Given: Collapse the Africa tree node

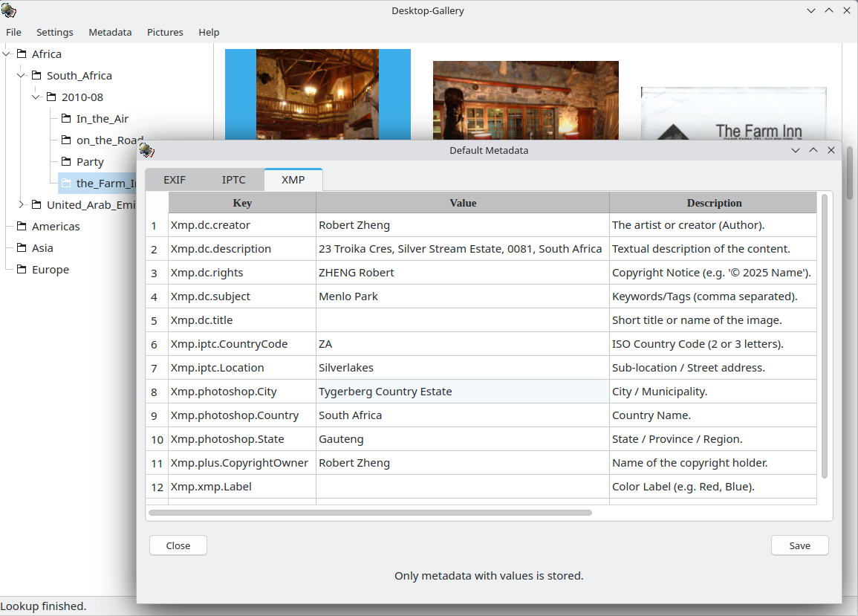Looking at the screenshot, I should (x=7, y=54).
